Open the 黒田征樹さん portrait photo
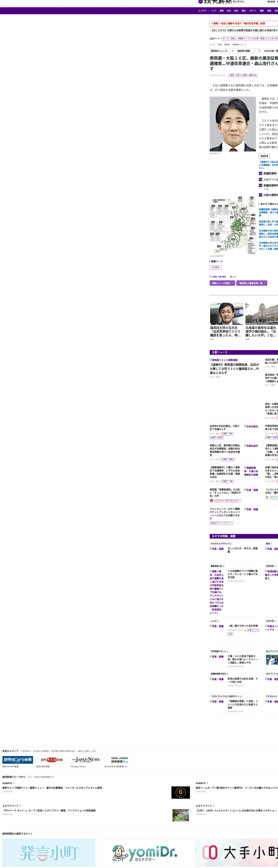 233,124
